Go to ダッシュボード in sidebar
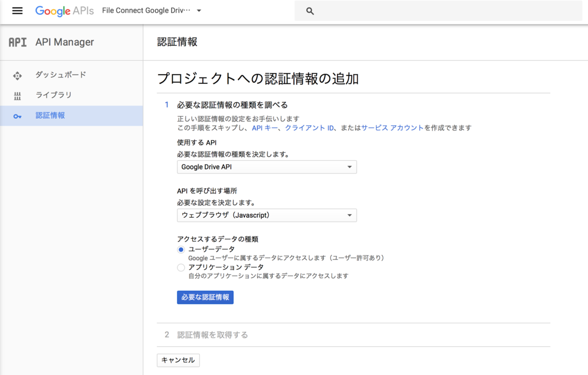This screenshot has height=375, width=588. coord(71,75)
